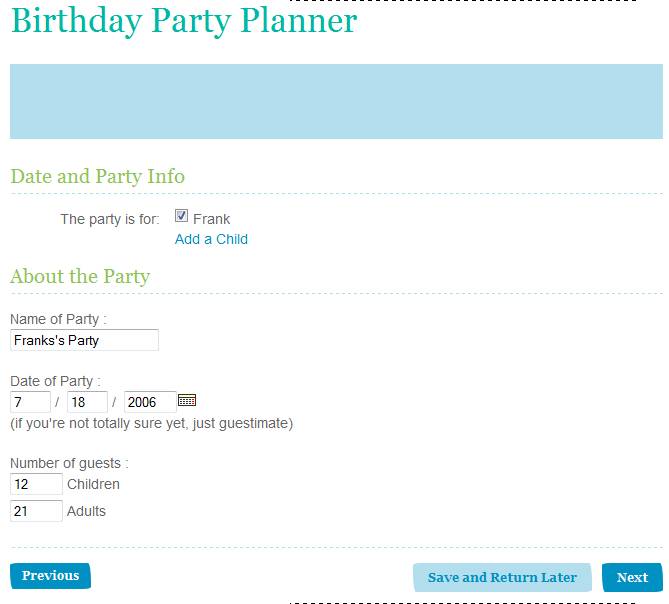
Task: Select the month field showing 7
Action: coord(30,402)
